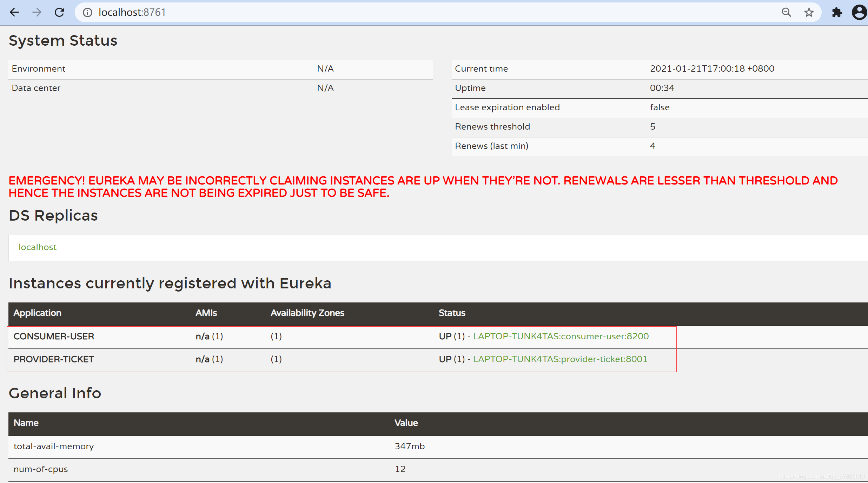Open the provider-ticket:8001 instance link
The image size is (868, 483).
pyautogui.click(x=560, y=359)
